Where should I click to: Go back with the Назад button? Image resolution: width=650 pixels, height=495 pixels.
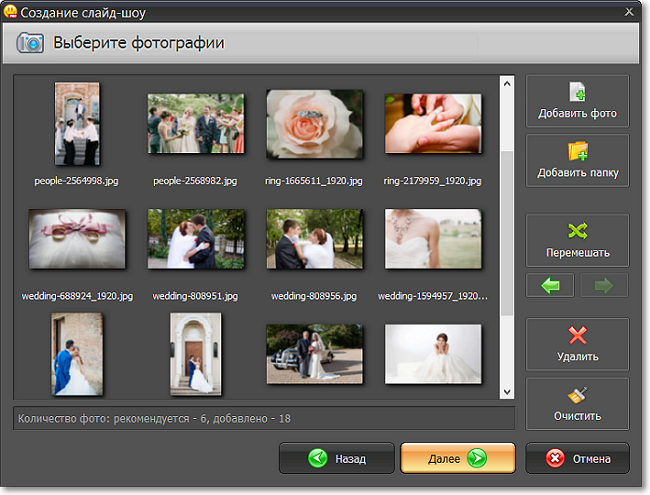point(336,459)
